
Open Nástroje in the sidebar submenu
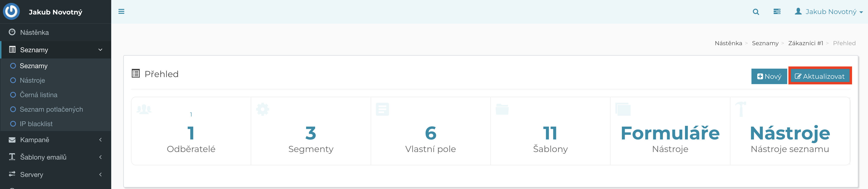coord(32,80)
